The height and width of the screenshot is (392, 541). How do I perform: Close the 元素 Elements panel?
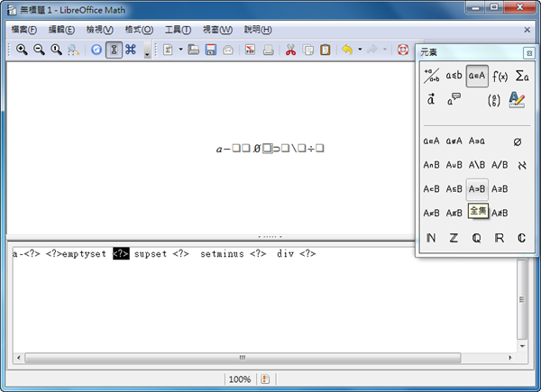pos(529,53)
